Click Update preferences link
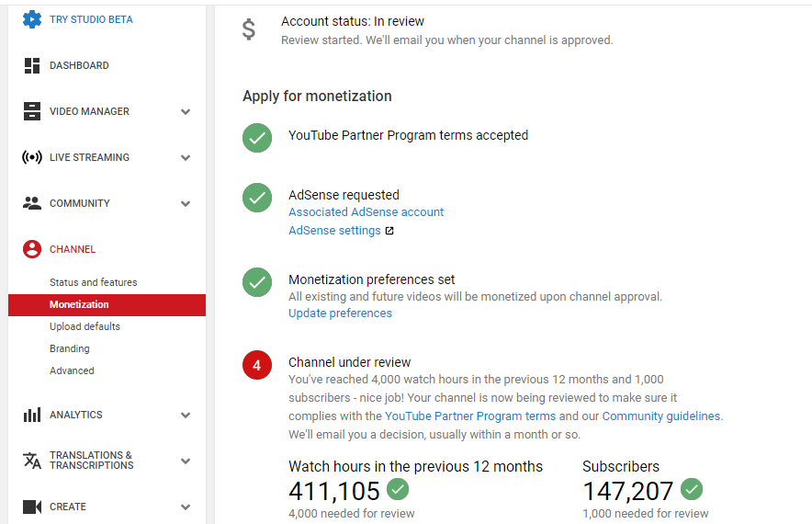 point(340,313)
